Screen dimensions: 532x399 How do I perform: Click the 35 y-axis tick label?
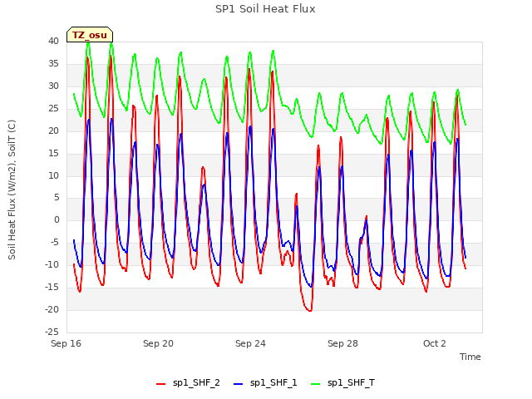coord(53,63)
